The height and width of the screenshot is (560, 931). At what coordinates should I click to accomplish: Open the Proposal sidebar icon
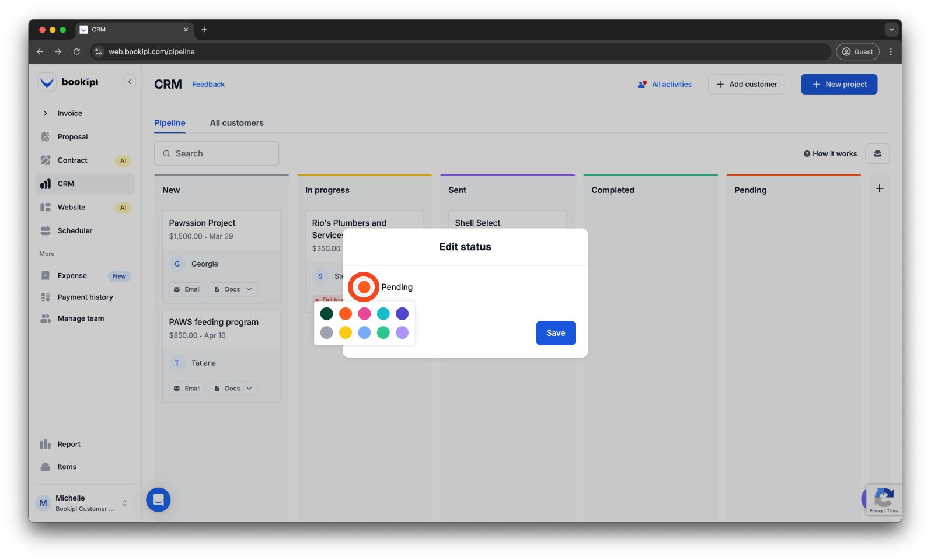point(46,136)
